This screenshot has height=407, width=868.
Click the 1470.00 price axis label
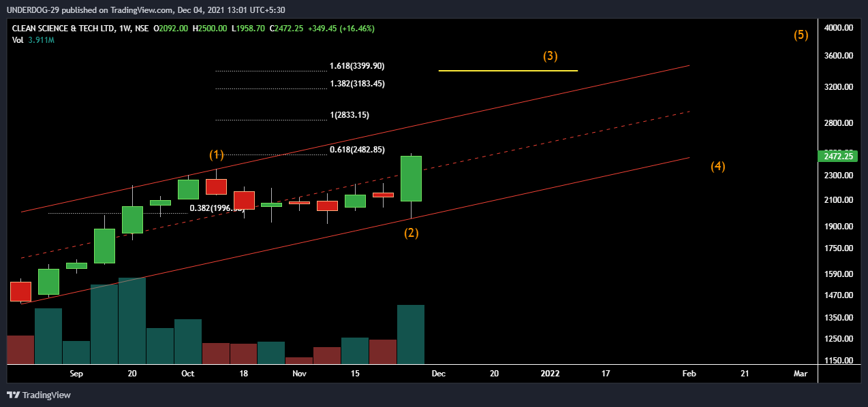(839, 295)
